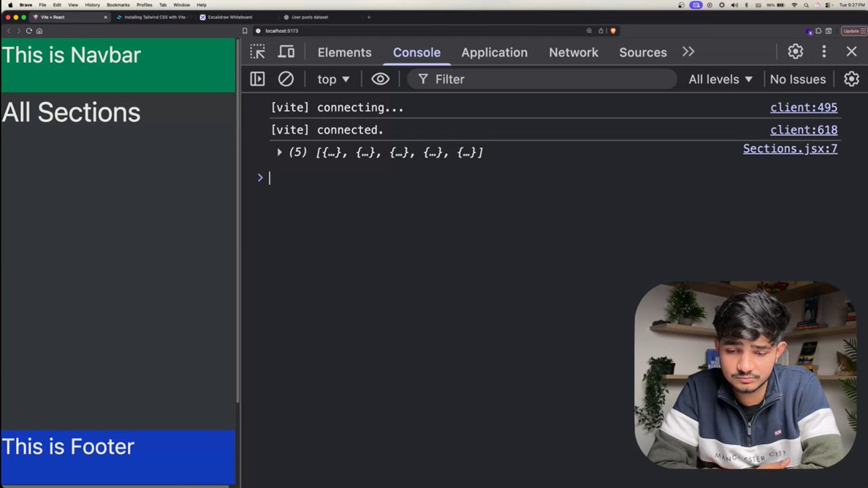Show more DevTools tabs with double chevron
This screenshot has height=488, width=868.
pyautogui.click(x=688, y=51)
